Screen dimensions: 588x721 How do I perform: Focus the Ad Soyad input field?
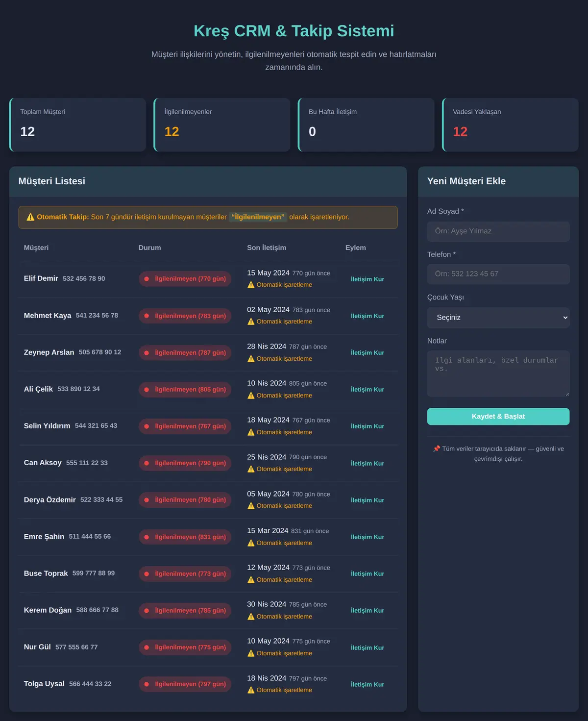point(498,231)
